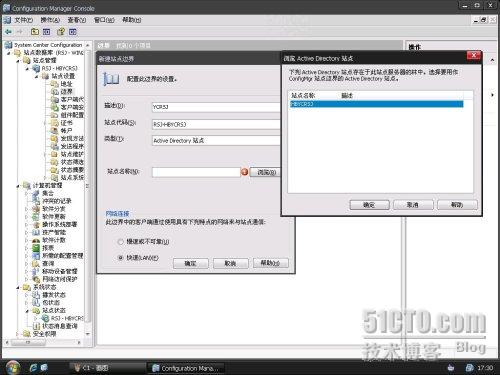Image resolution: width=500 pixels, height=375 pixels.
Task: Click the 报表 (Reporting) green icon
Action: 36,248
